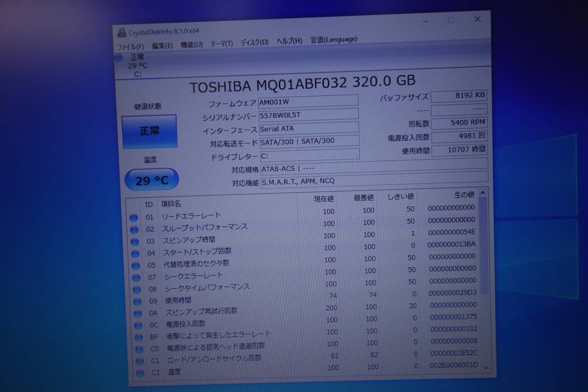Screen dimensions: 588x392
Task: Click the TOSHIBA MQ01ABF032 320.0 GB title
Action: click(x=302, y=84)
